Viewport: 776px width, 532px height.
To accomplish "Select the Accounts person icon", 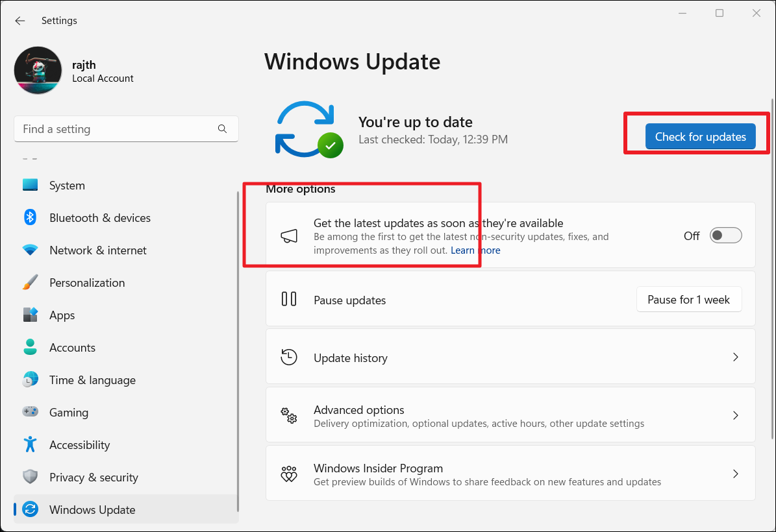I will [x=30, y=347].
